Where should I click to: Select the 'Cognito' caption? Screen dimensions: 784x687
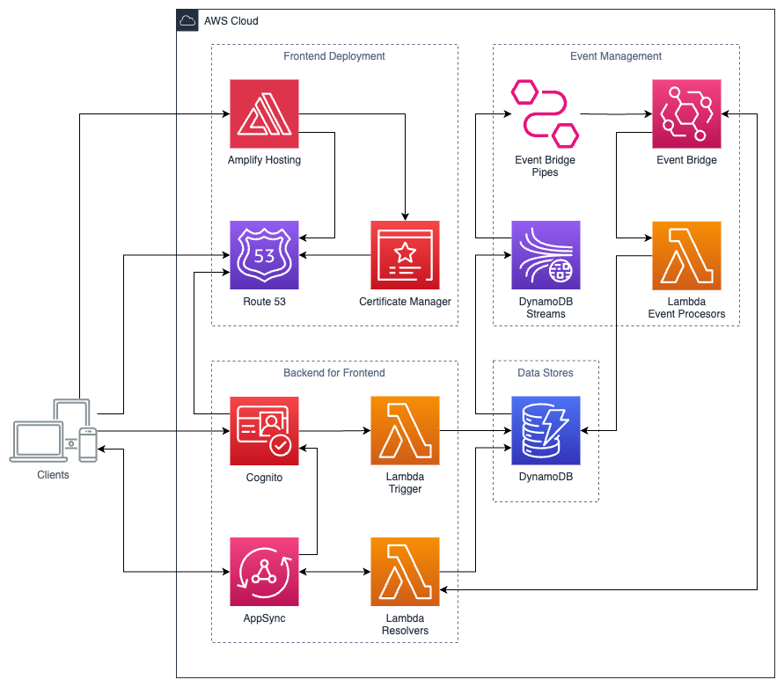(264, 478)
